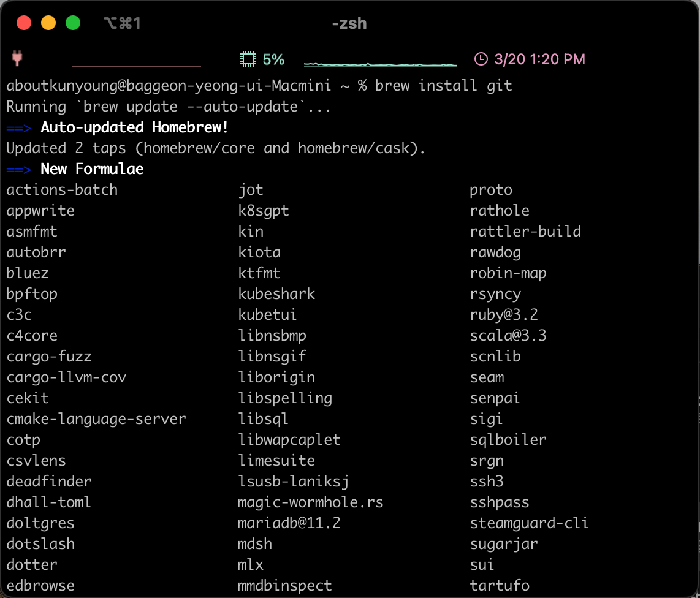Click the CPU usage graph line
The width and height of the screenshot is (700, 598).
381,65
